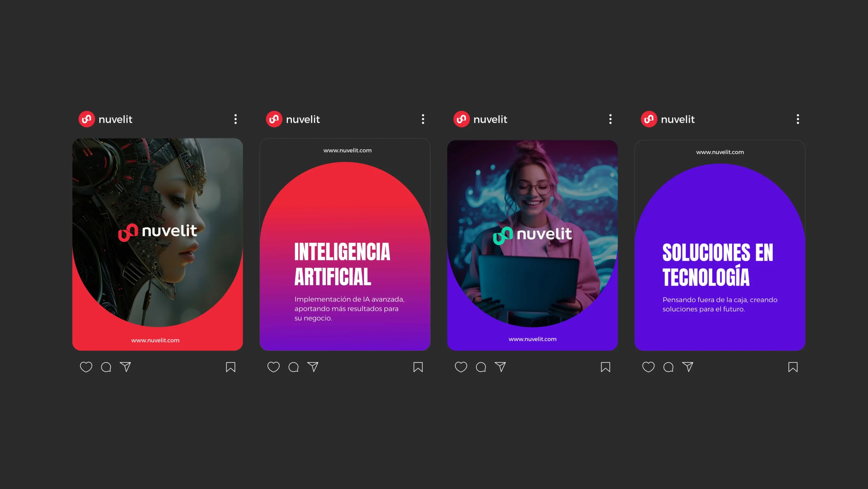Share the Inteligencia Artificial post
This screenshot has height=489, width=868.
(313, 367)
